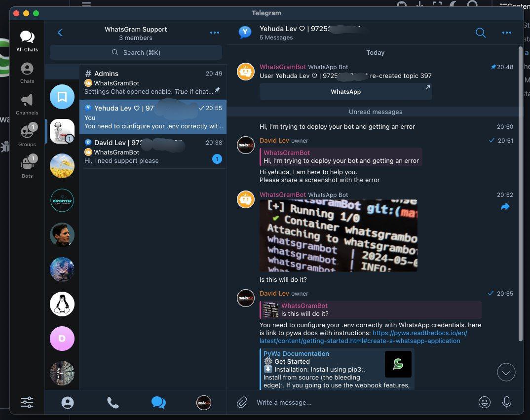
Task: Record a voice message with microphone
Action: pos(506,402)
